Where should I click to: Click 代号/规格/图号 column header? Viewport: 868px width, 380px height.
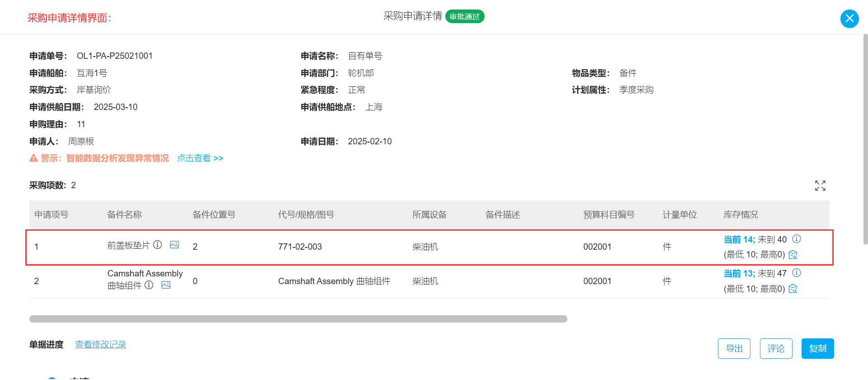tap(306, 214)
